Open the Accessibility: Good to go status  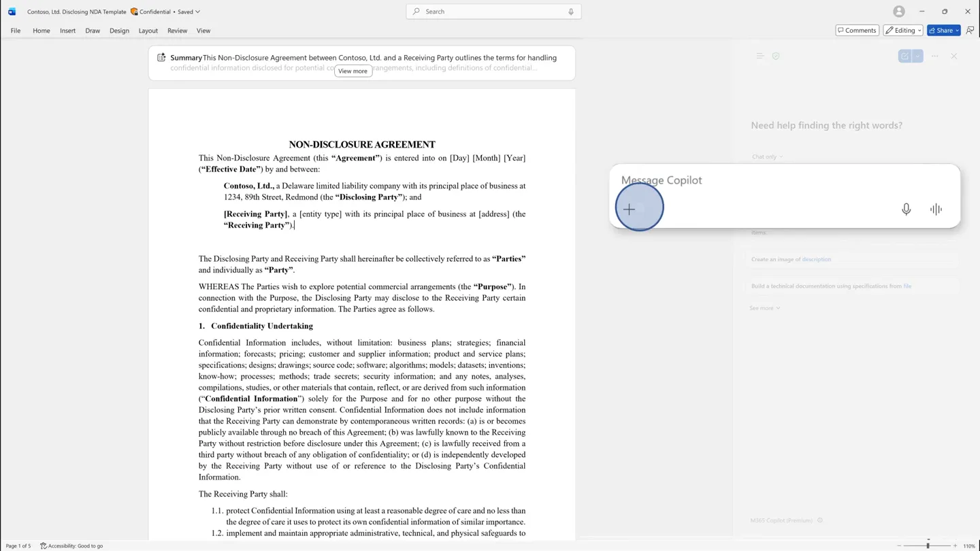[71, 546]
